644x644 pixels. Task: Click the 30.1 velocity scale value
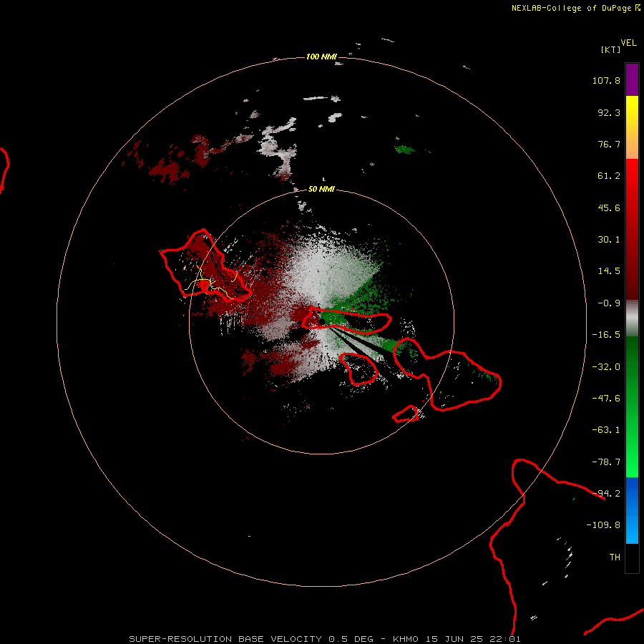[x=609, y=240]
